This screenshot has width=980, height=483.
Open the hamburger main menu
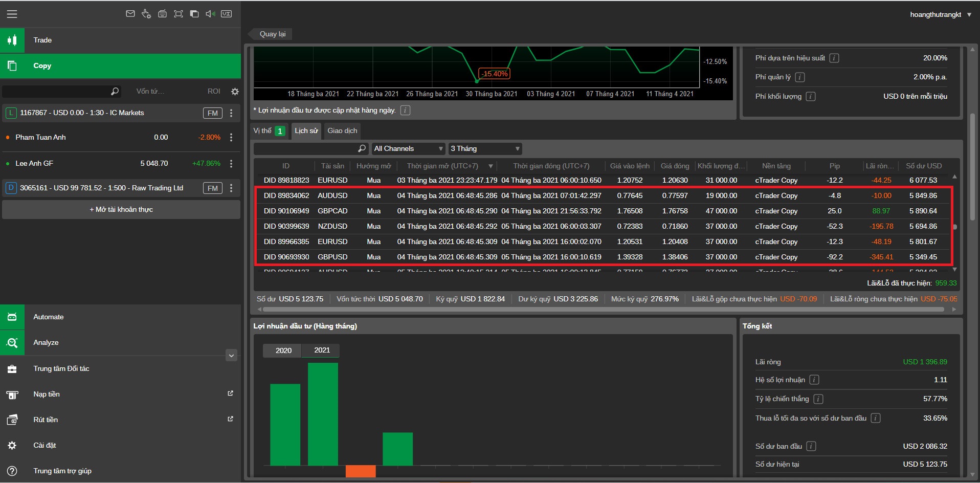[x=12, y=14]
